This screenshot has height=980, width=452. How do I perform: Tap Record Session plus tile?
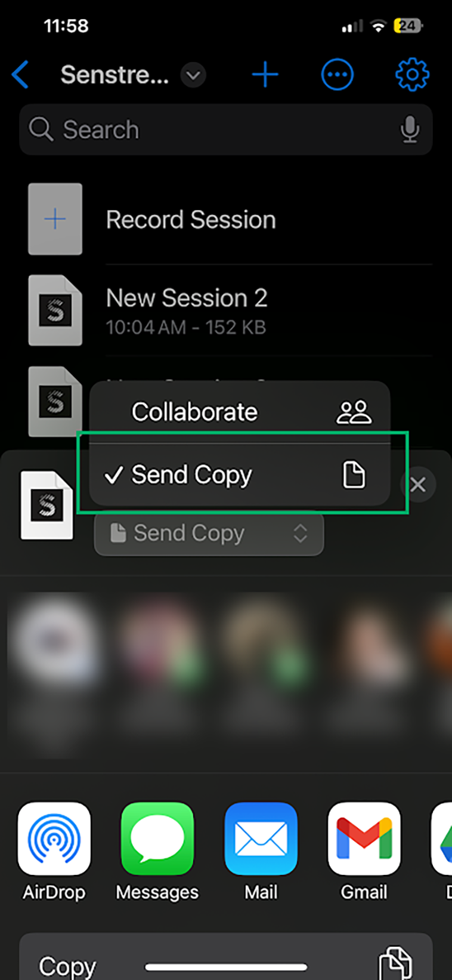[55, 219]
